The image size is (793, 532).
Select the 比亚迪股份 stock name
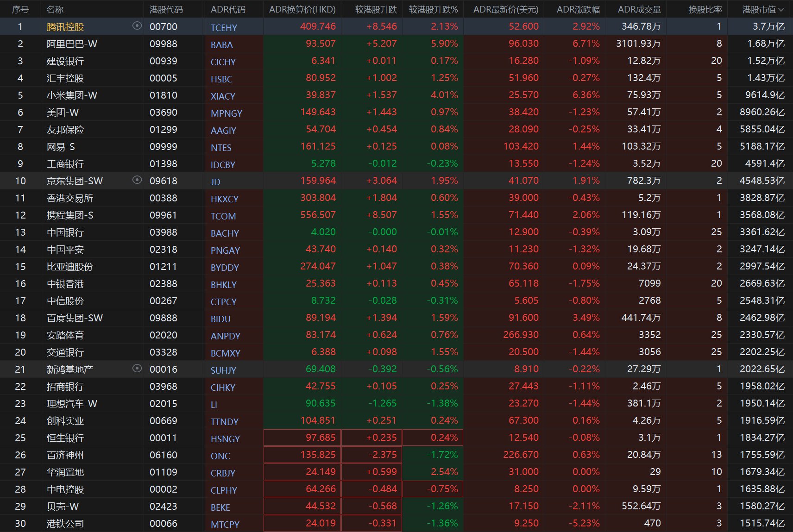70,267
